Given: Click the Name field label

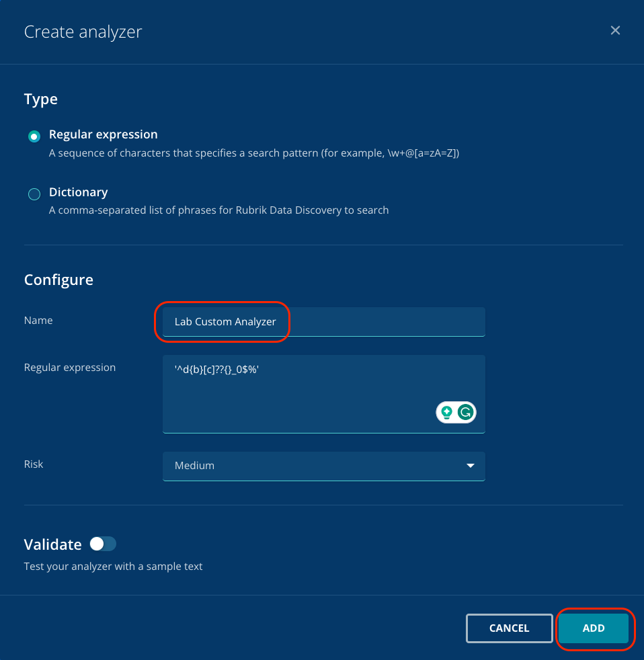Looking at the screenshot, I should pyautogui.click(x=38, y=321).
